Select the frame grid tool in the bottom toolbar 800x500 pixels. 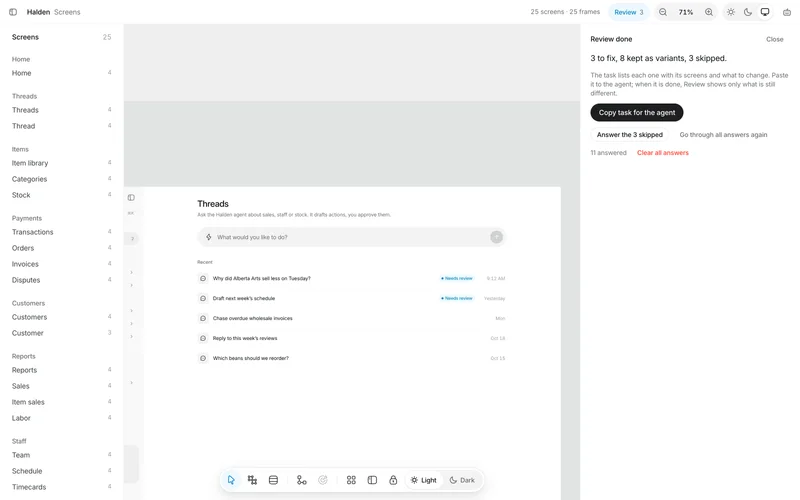coord(252,480)
